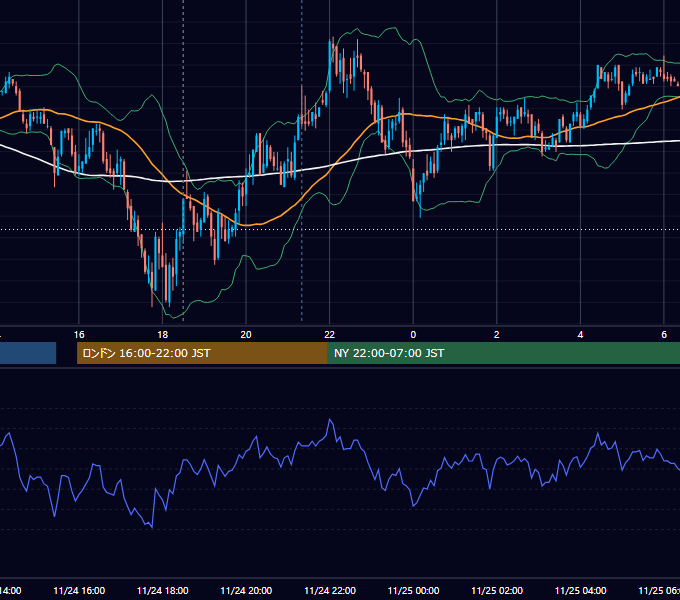Click the ロンドン 16:00-22:00 JST session bar

pyautogui.click(x=202, y=353)
